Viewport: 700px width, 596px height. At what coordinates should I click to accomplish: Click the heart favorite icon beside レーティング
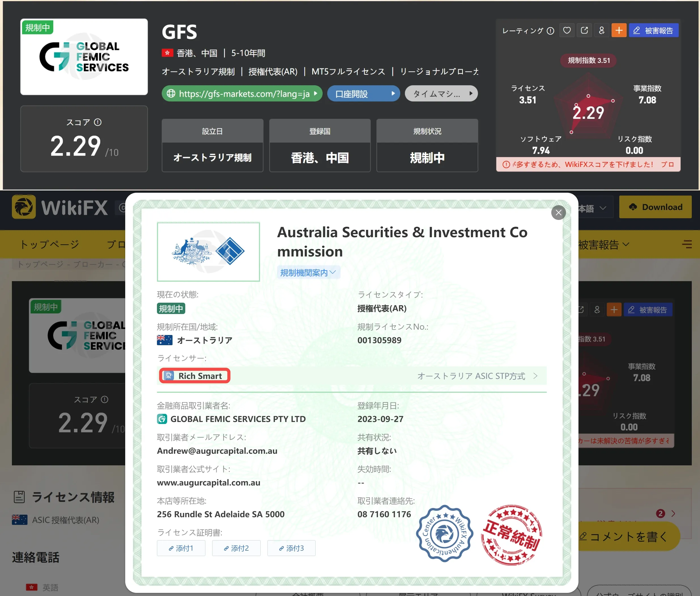click(567, 30)
